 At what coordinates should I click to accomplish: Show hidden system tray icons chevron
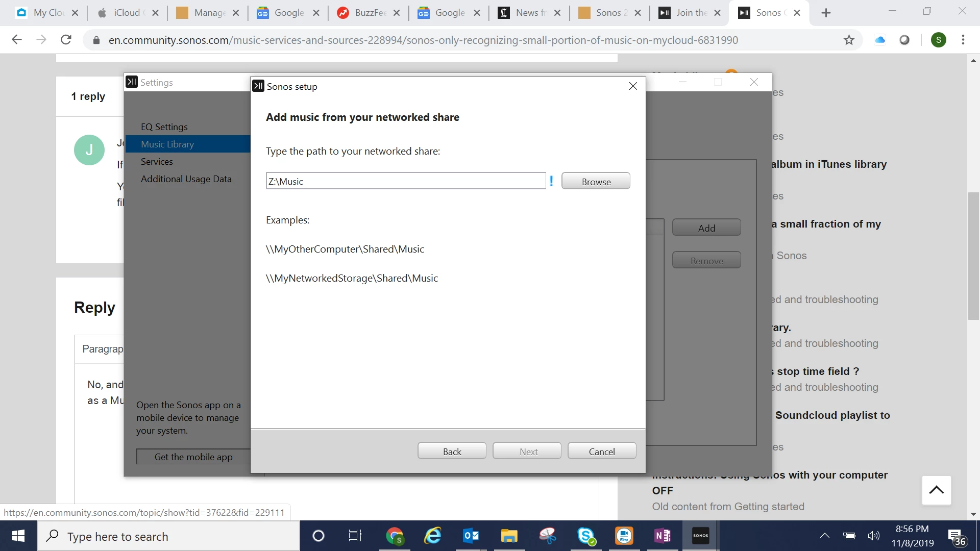pos(824,536)
